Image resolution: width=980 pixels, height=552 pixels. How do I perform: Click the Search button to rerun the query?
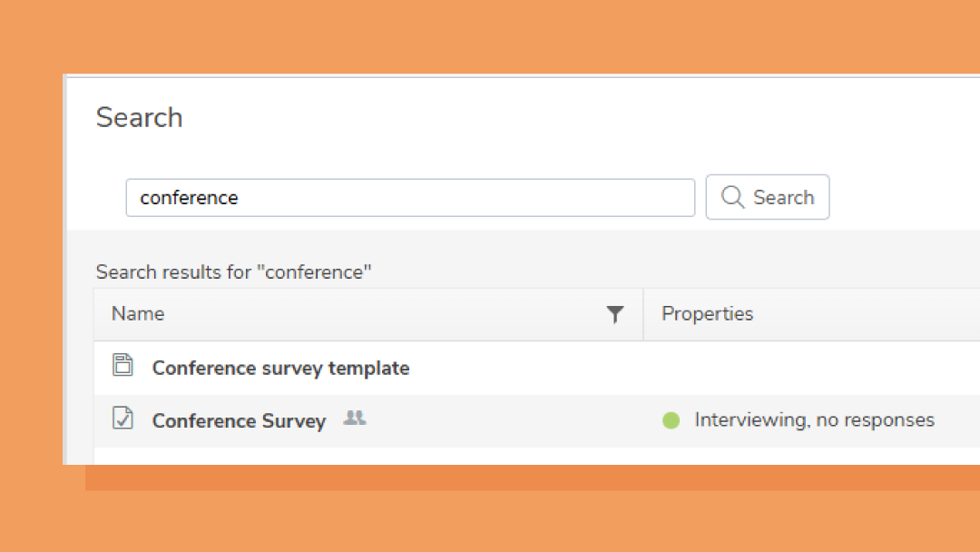(768, 197)
